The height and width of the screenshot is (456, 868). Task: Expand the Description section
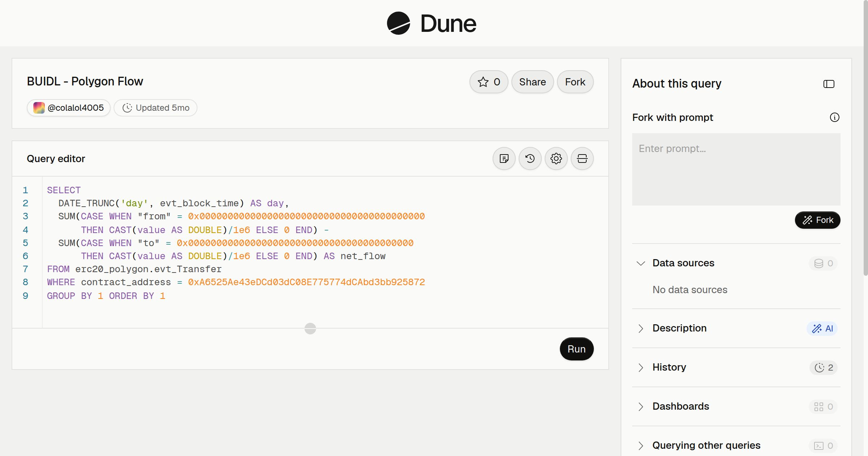(x=641, y=328)
